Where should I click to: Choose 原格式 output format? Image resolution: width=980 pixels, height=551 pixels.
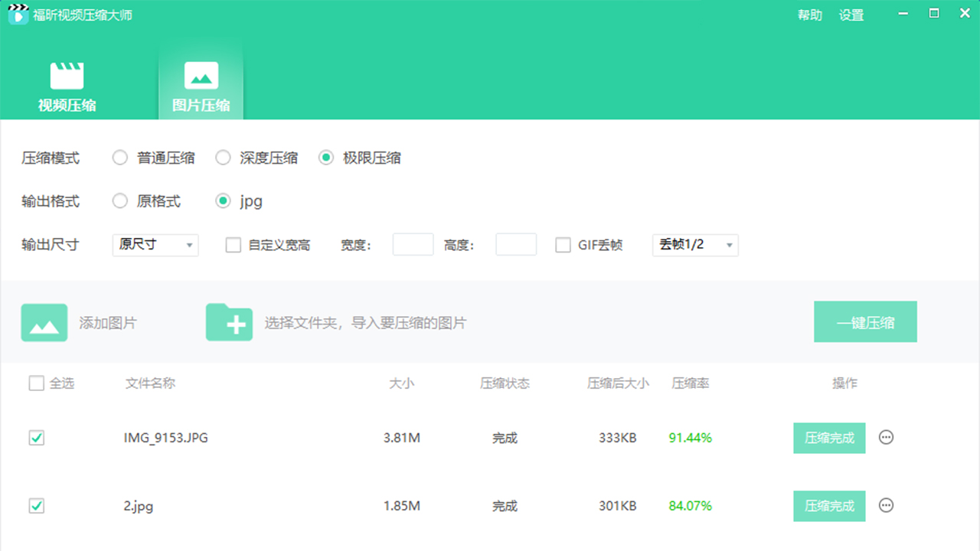click(x=119, y=201)
